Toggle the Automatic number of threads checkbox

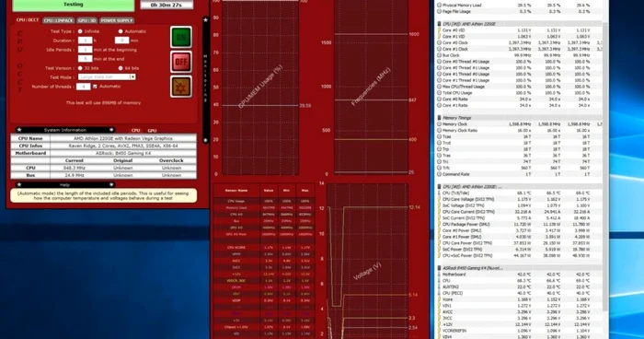pos(95,87)
